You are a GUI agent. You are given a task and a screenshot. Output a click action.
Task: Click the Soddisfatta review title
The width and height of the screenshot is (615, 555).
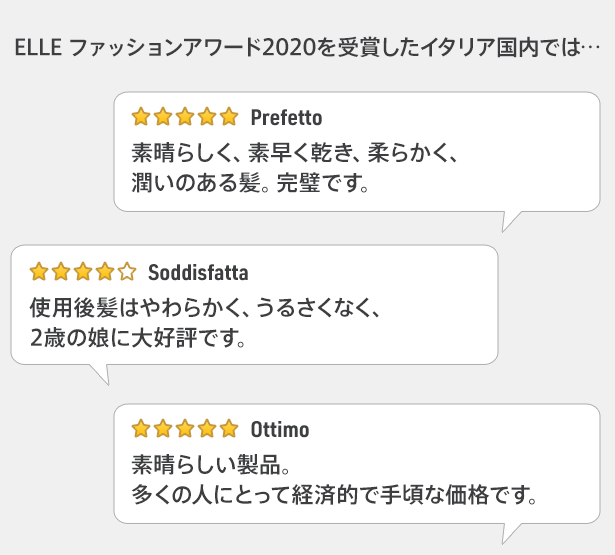(x=198, y=272)
